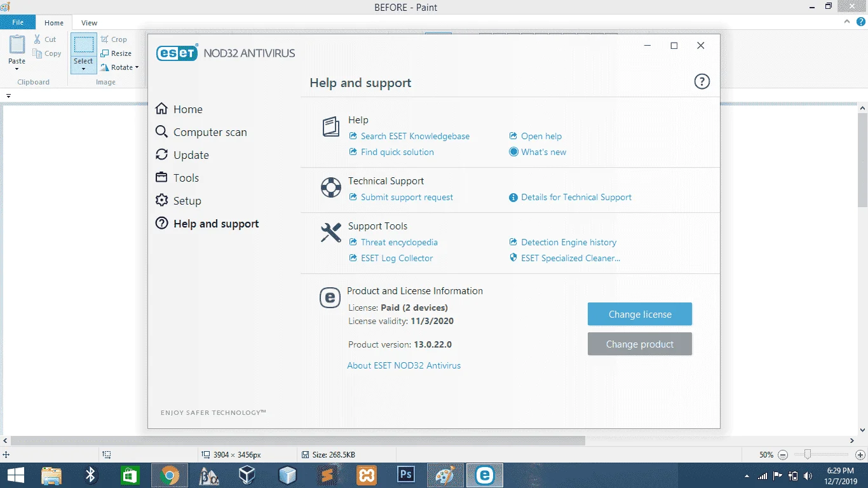Switch to Paint via taskbar icon
This screenshot has height=488, width=868.
click(x=445, y=475)
